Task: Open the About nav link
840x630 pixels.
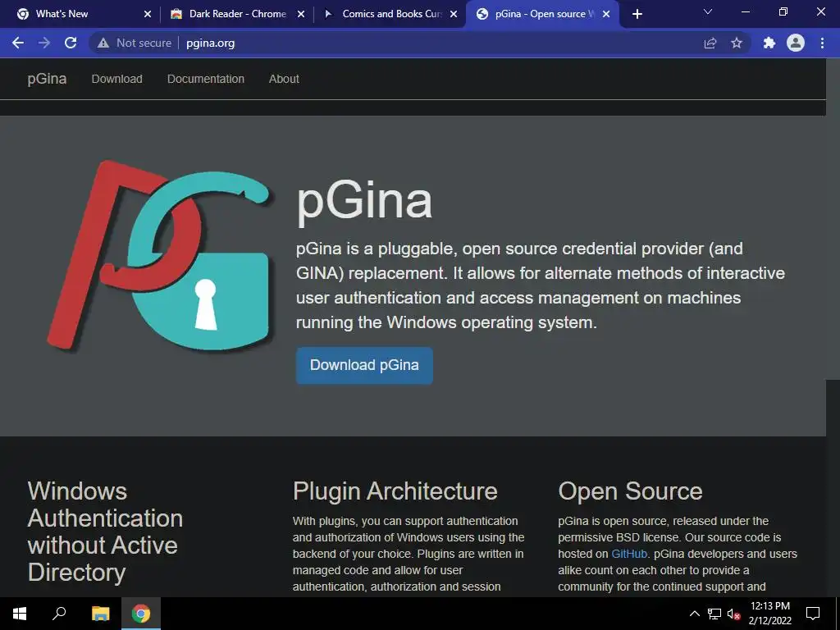Action: 284,79
